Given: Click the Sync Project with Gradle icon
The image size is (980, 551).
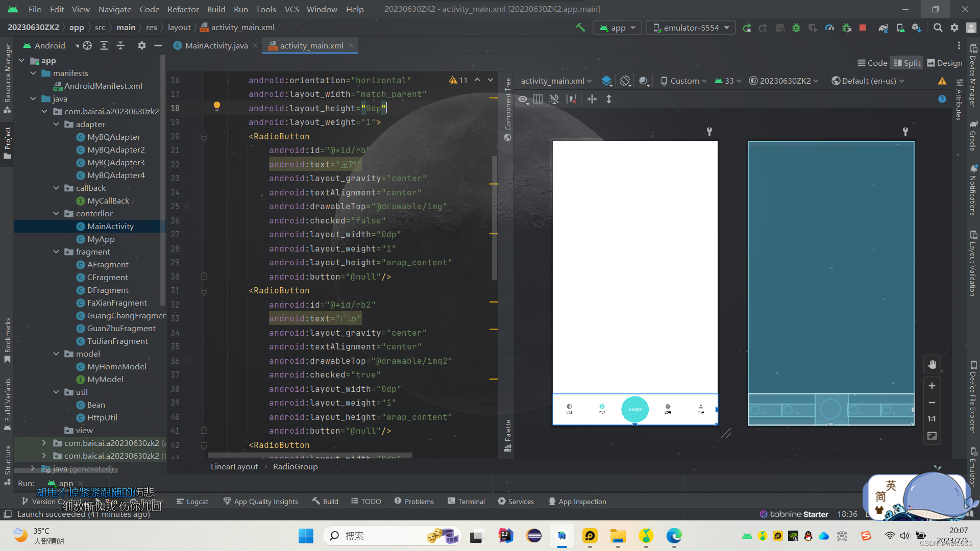Looking at the screenshot, I should [x=884, y=28].
